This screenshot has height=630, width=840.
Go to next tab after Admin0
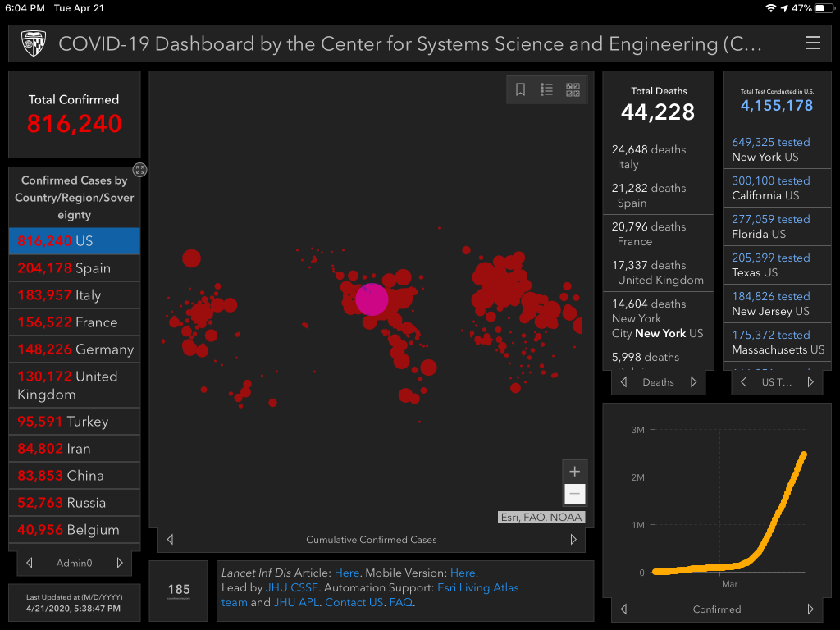120,563
